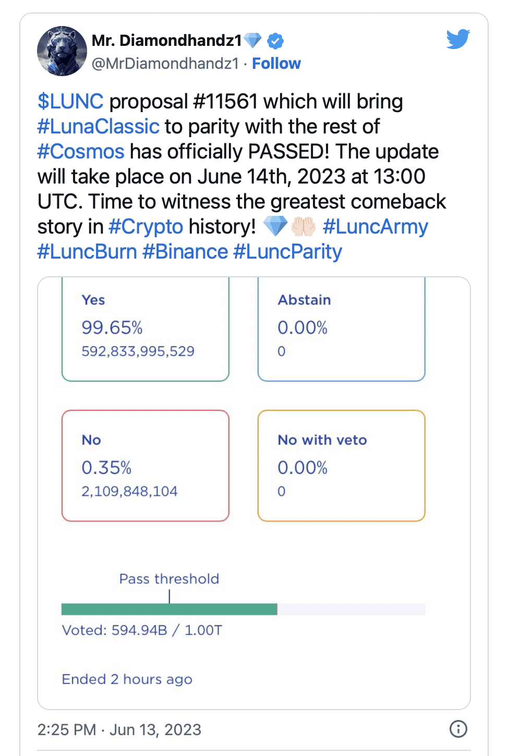Screen dimensions: 532x756
Task: Click Mr. Diamondhandz1 profile avatar
Action: [x=62, y=51]
